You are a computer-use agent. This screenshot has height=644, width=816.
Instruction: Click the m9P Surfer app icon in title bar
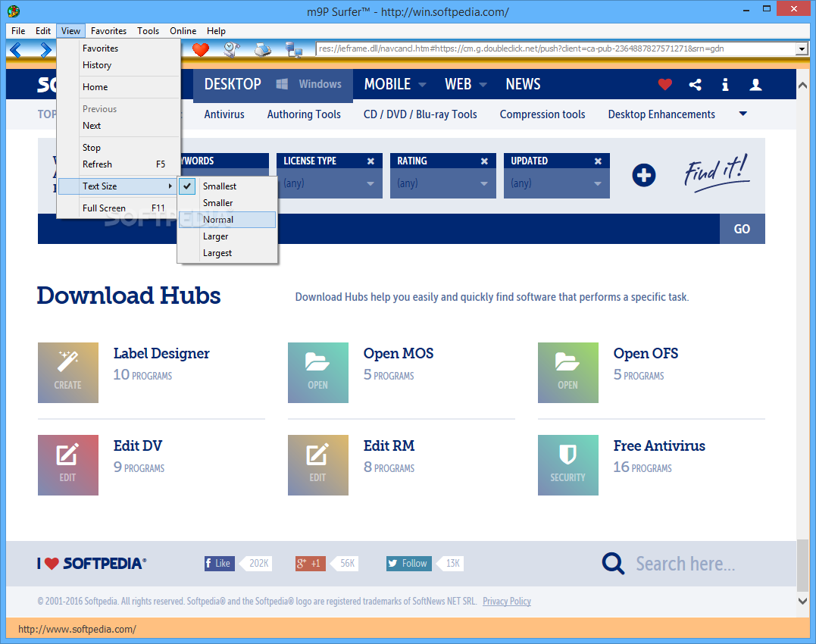tap(14, 11)
